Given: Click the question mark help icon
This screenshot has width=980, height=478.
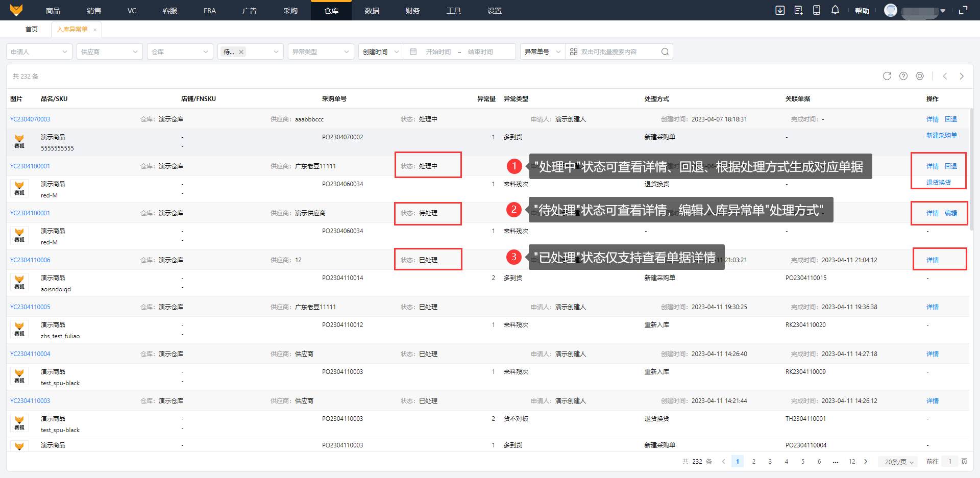Looking at the screenshot, I should [903, 76].
